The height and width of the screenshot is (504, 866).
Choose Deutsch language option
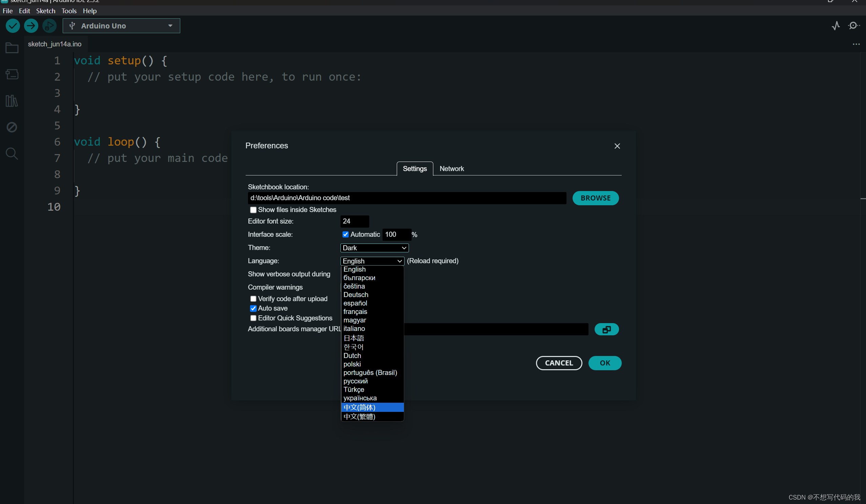372,295
